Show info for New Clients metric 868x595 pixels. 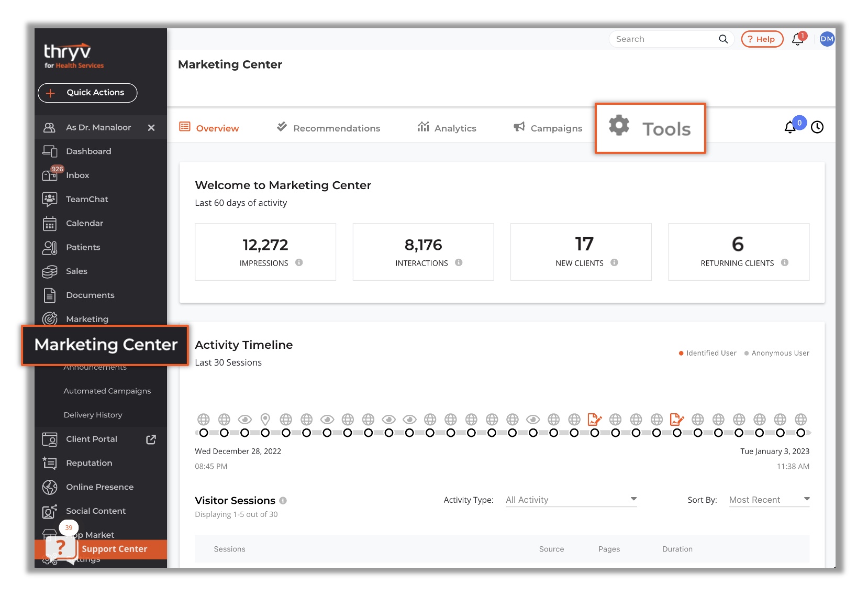click(614, 262)
